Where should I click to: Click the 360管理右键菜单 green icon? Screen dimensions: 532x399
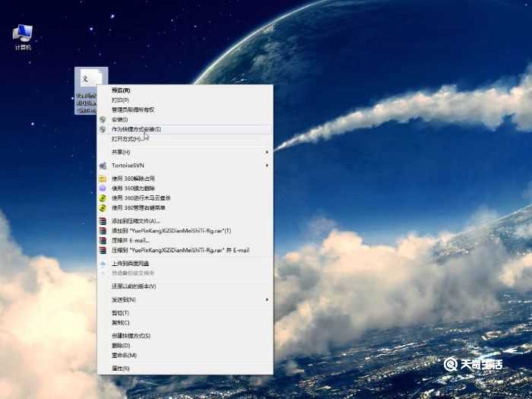pyautogui.click(x=103, y=208)
